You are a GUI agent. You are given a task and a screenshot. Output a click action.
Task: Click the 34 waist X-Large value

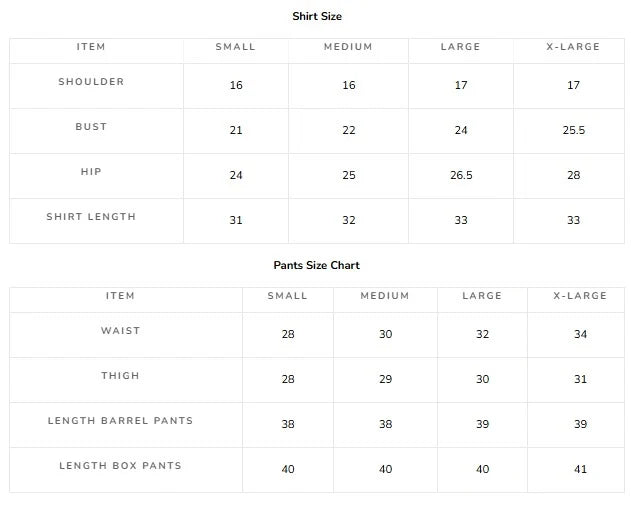[x=580, y=335]
